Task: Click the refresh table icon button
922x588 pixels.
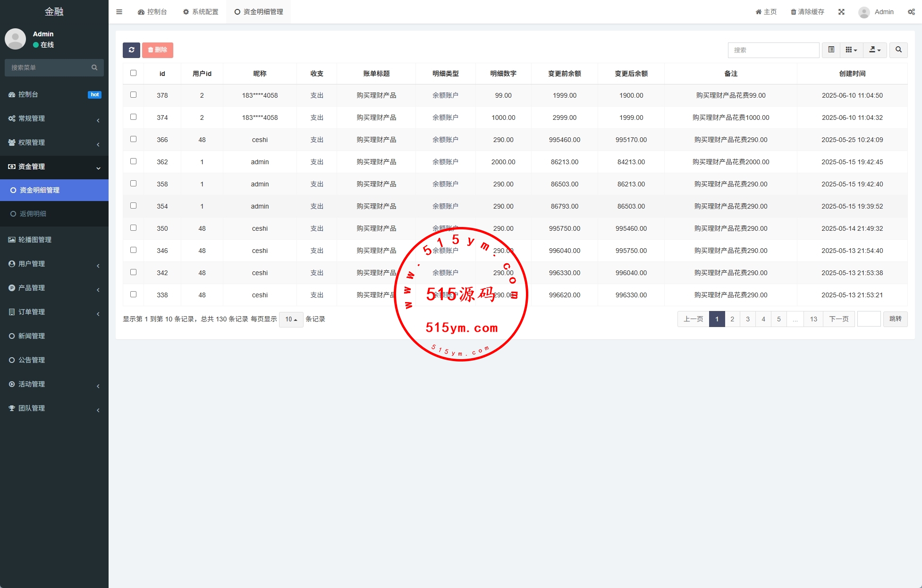Action: click(131, 50)
